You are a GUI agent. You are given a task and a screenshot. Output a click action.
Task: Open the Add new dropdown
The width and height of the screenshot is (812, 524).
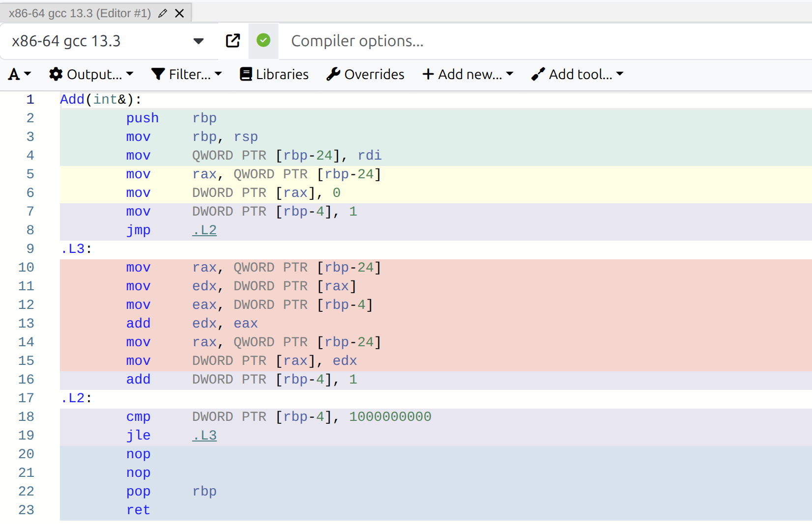(x=467, y=74)
